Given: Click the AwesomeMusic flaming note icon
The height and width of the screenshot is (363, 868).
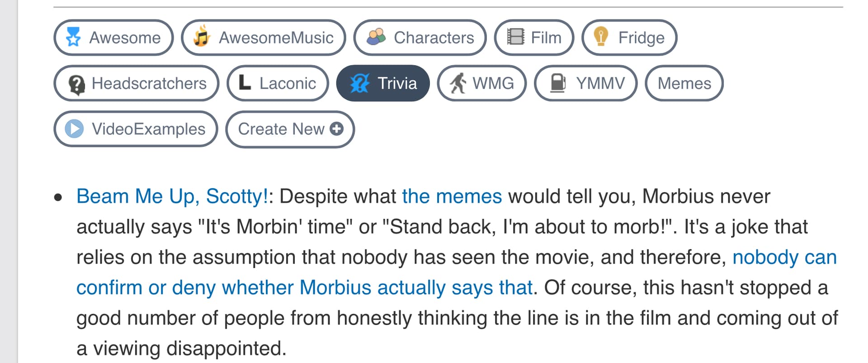Looking at the screenshot, I should point(202,36).
